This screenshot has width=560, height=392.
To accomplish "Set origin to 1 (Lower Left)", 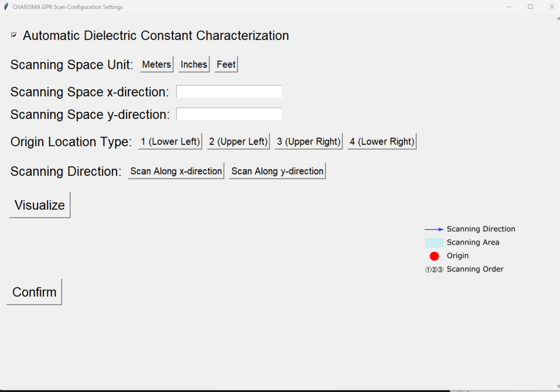I will click(x=170, y=141).
